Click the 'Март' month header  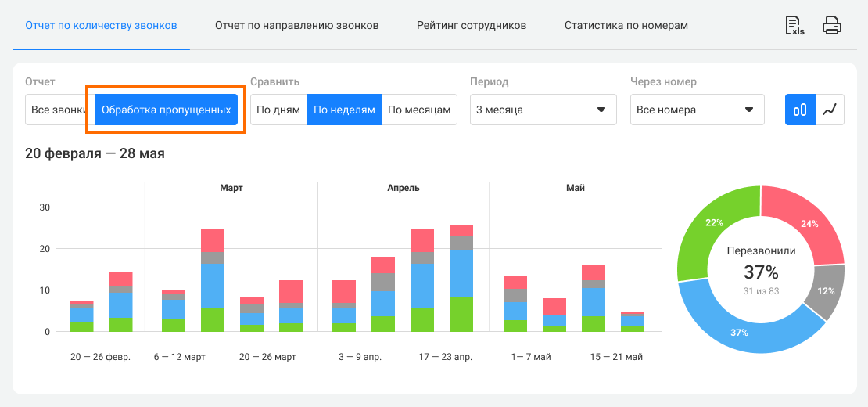pos(231,189)
